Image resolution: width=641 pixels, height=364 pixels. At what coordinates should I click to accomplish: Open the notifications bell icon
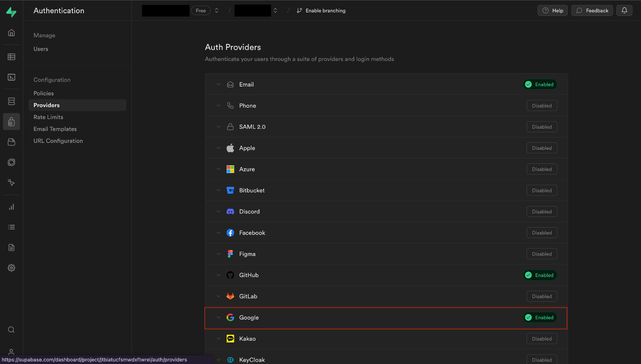625,10
